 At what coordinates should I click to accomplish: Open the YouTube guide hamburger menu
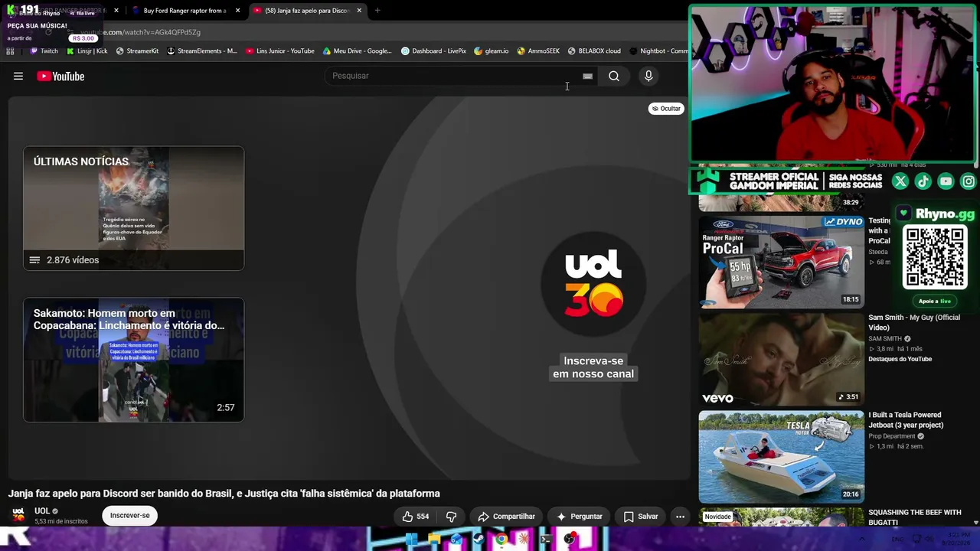[x=18, y=76]
